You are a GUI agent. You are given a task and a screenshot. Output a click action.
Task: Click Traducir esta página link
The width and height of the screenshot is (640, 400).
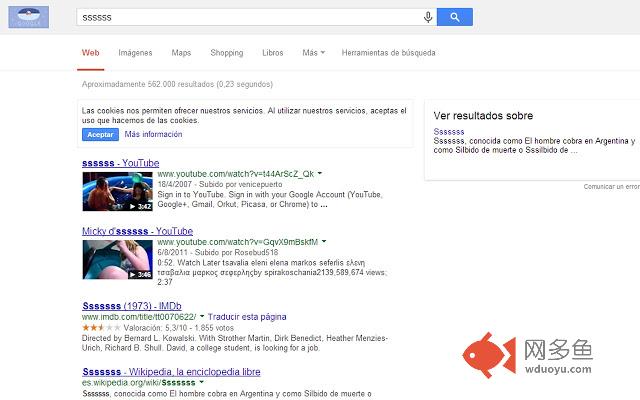tap(247, 317)
